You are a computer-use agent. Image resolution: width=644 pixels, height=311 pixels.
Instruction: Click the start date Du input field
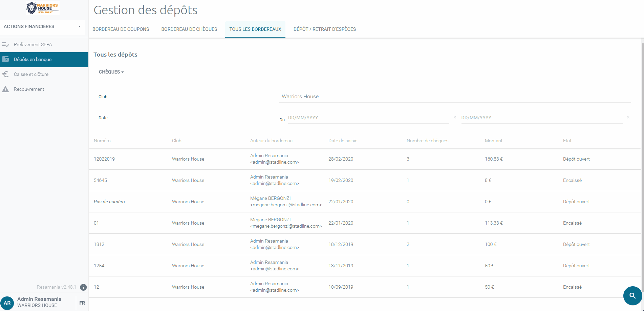[x=368, y=118]
